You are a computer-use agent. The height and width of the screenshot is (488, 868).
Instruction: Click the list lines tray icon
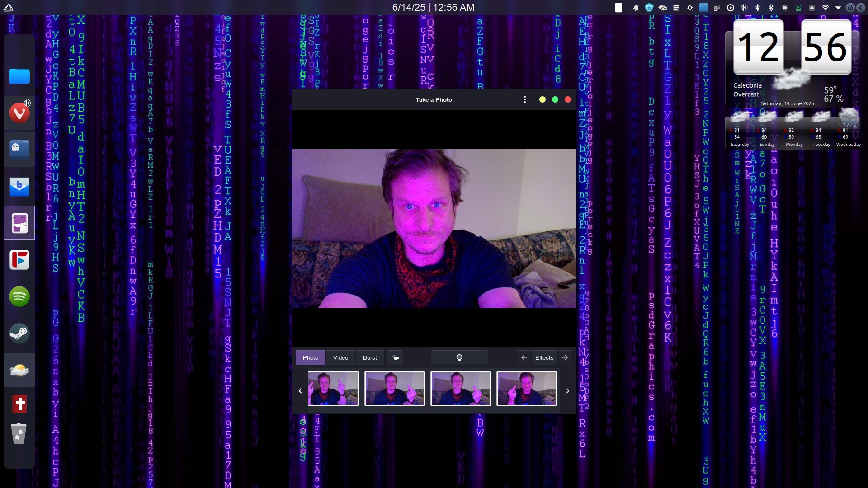(x=676, y=8)
